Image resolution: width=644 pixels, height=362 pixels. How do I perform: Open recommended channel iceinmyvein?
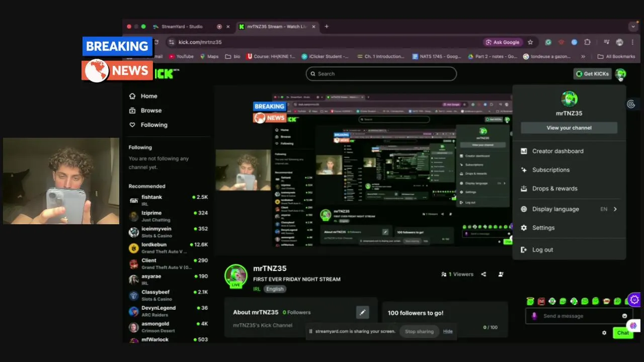[x=168, y=232]
